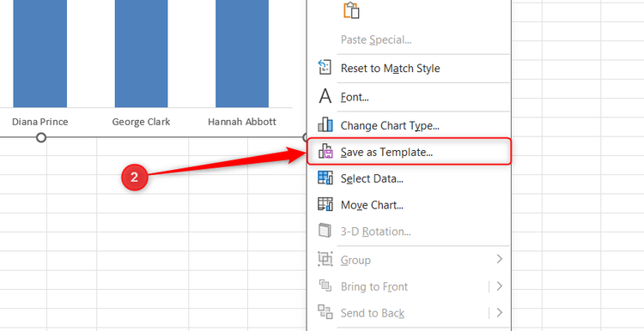This screenshot has height=331, width=644.
Task: Click the Font letter A icon
Action: click(325, 96)
